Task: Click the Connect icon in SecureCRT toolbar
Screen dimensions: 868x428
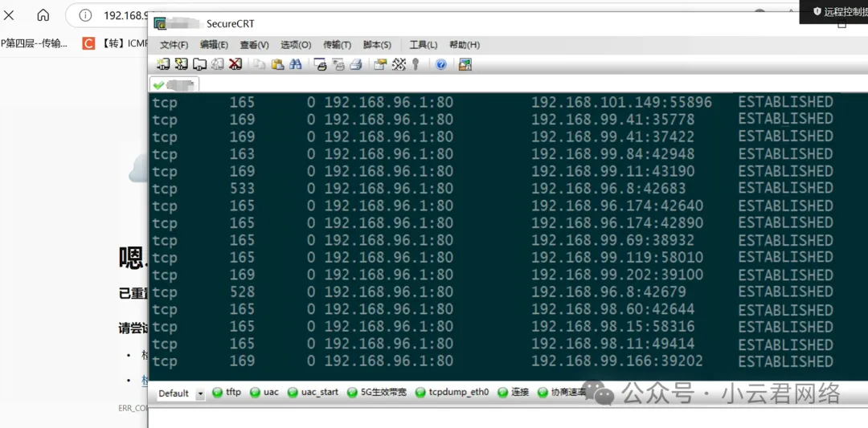Action: click(x=163, y=64)
